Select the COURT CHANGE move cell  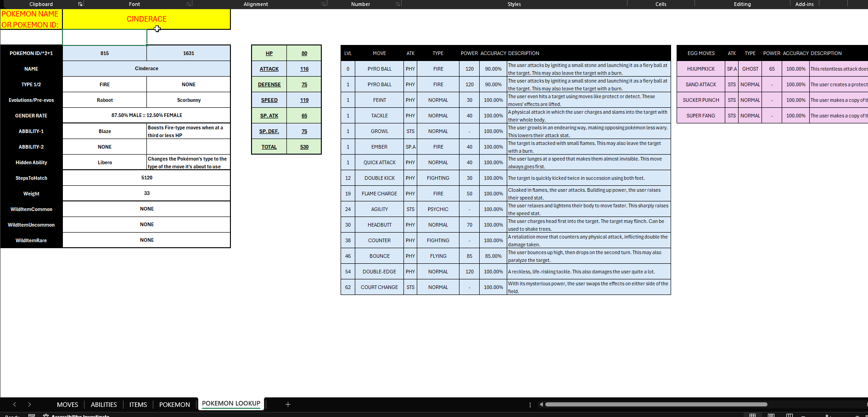(379, 287)
